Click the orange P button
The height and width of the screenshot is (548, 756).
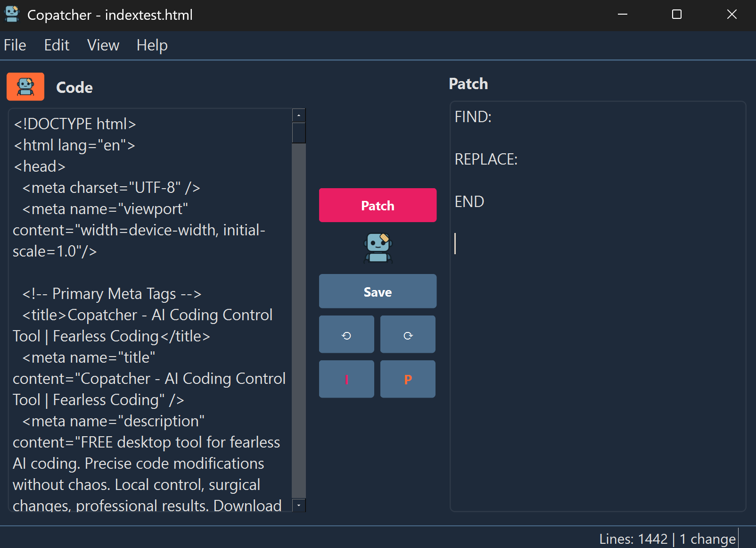point(408,379)
